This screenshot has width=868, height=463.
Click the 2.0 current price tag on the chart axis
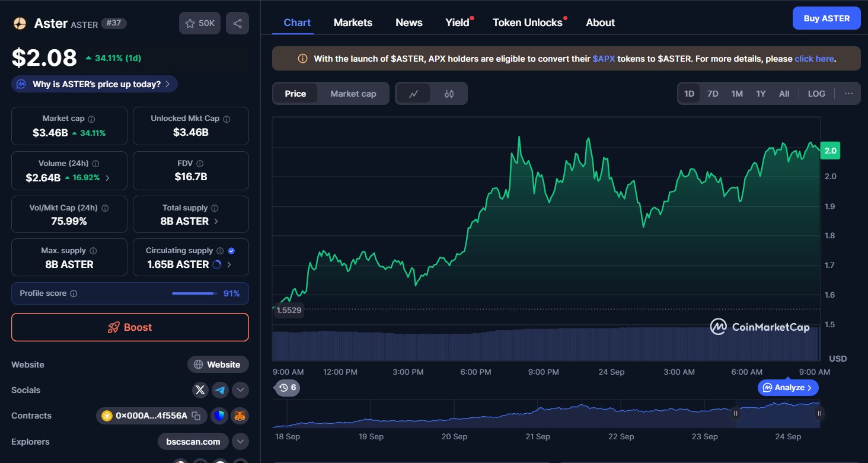click(830, 151)
